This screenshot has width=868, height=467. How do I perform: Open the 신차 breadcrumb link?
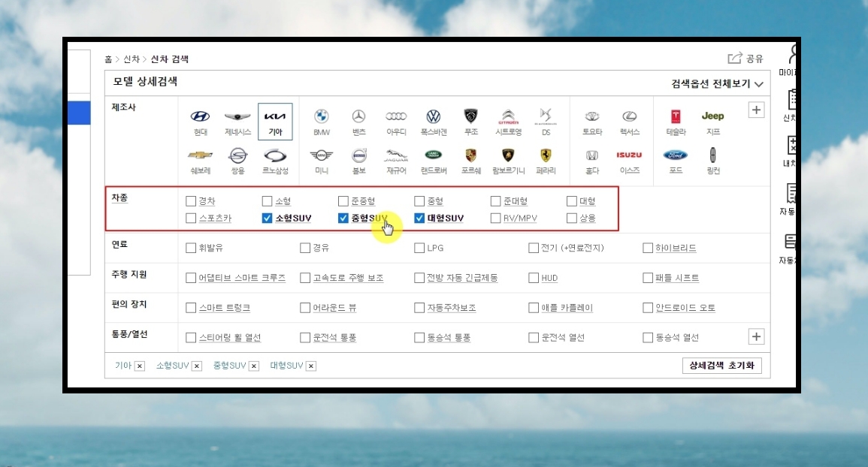coord(132,59)
